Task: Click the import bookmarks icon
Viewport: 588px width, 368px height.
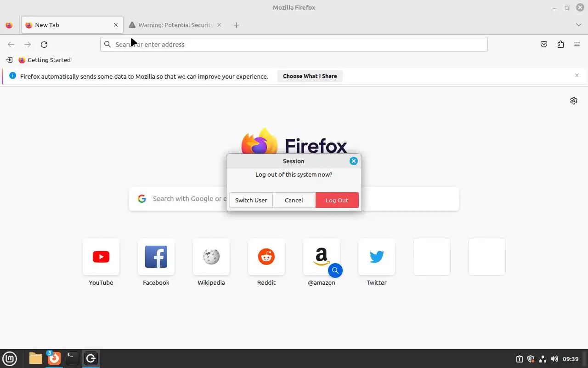Action: tap(9, 60)
